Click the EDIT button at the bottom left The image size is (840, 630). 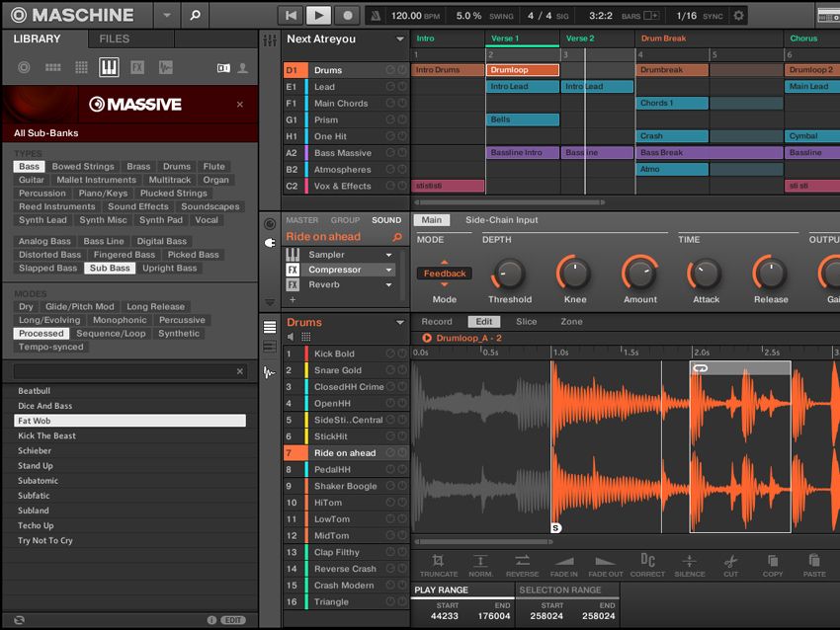231,619
